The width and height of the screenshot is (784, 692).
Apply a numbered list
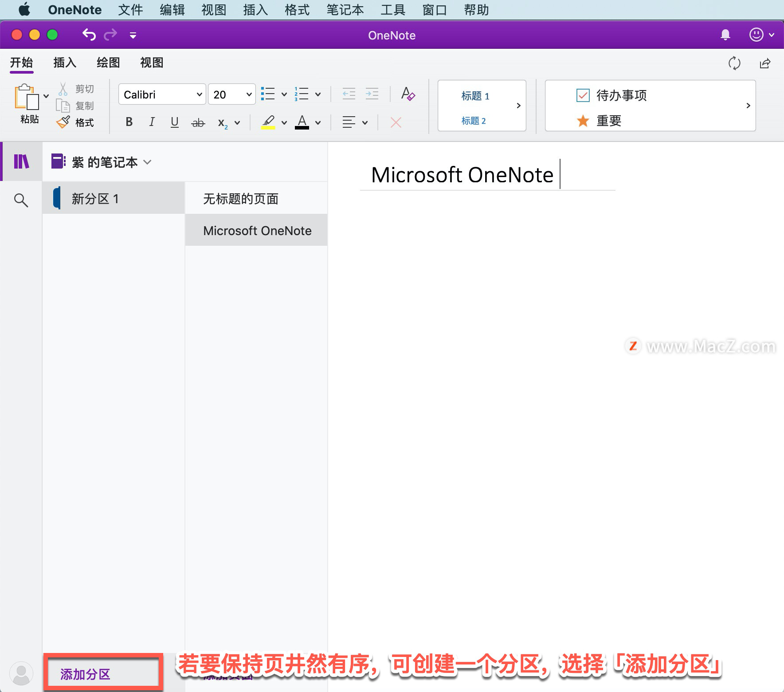click(x=302, y=94)
